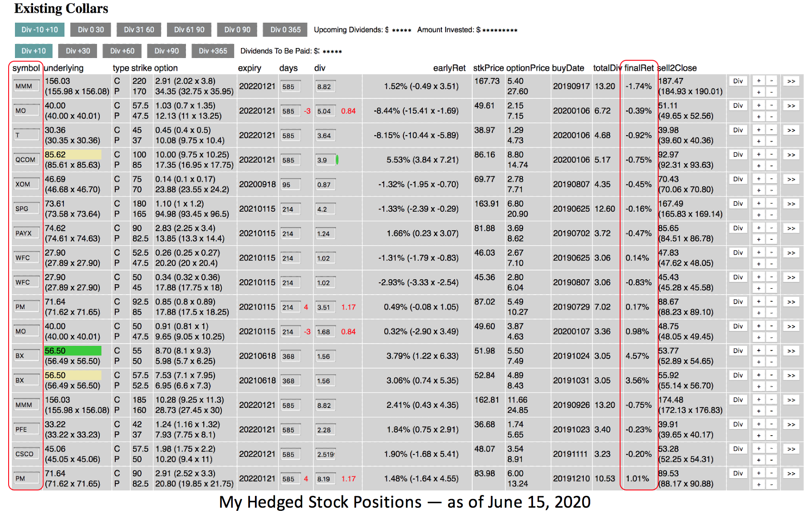Click the MMM button in the 185 strike row
The height and width of the screenshot is (514, 812).
pos(26,405)
